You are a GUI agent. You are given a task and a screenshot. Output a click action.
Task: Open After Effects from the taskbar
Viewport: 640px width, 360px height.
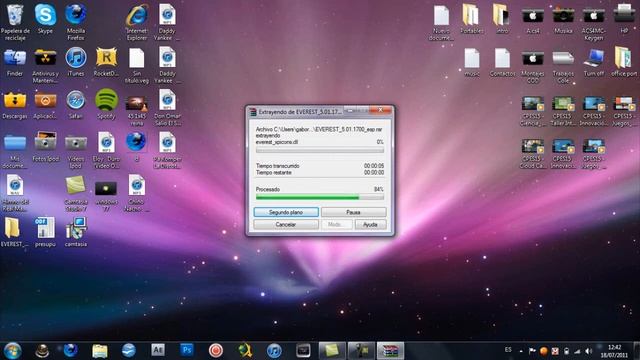pos(158,350)
